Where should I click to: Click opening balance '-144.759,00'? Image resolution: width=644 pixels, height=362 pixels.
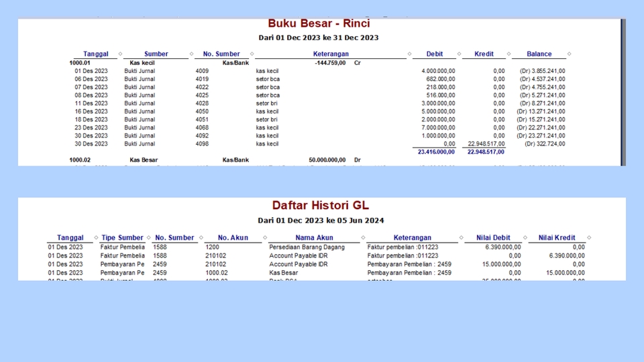point(330,63)
